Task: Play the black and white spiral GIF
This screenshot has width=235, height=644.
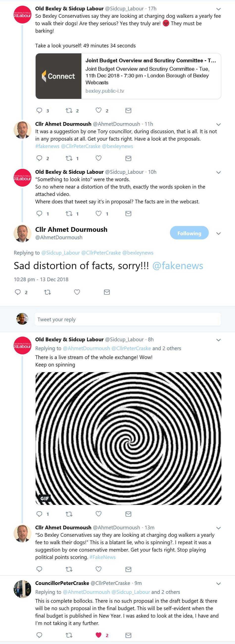Action: [x=128, y=438]
